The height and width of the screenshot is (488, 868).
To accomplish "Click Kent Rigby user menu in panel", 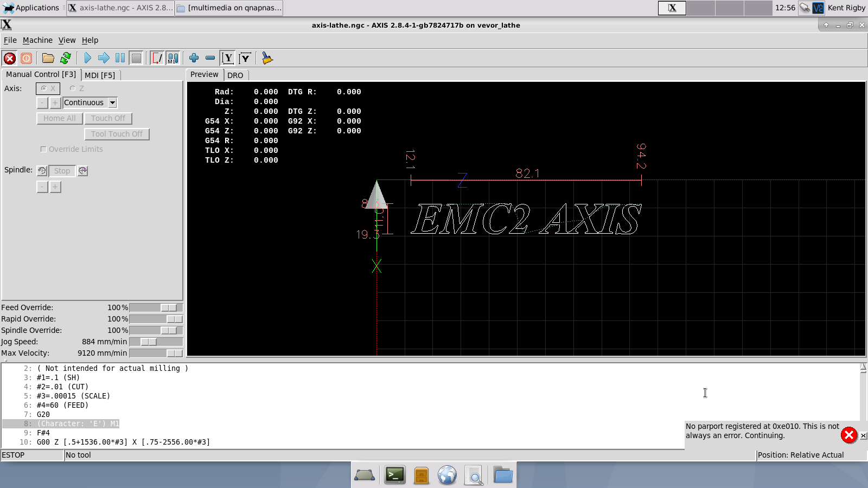I will [846, 8].
